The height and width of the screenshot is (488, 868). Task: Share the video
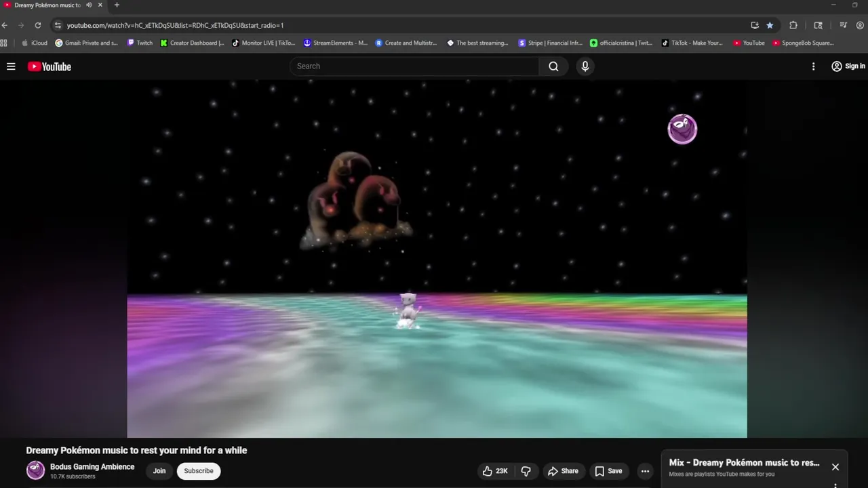pos(563,471)
